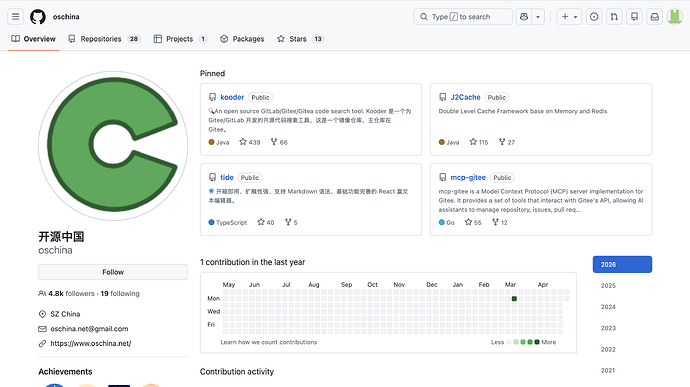This screenshot has width=690, height=387.
Task: Open the user avatar menu
Action: point(675,17)
